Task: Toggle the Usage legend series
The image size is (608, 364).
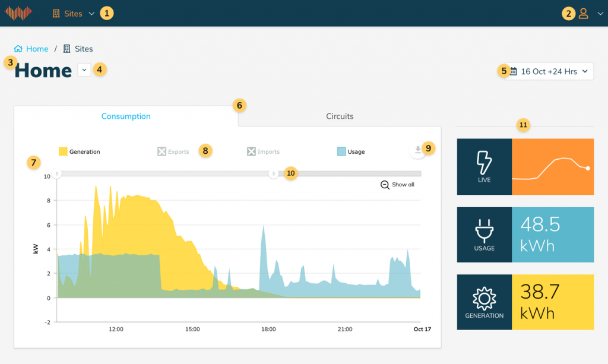Action: pyautogui.click(x=351, y=151)
